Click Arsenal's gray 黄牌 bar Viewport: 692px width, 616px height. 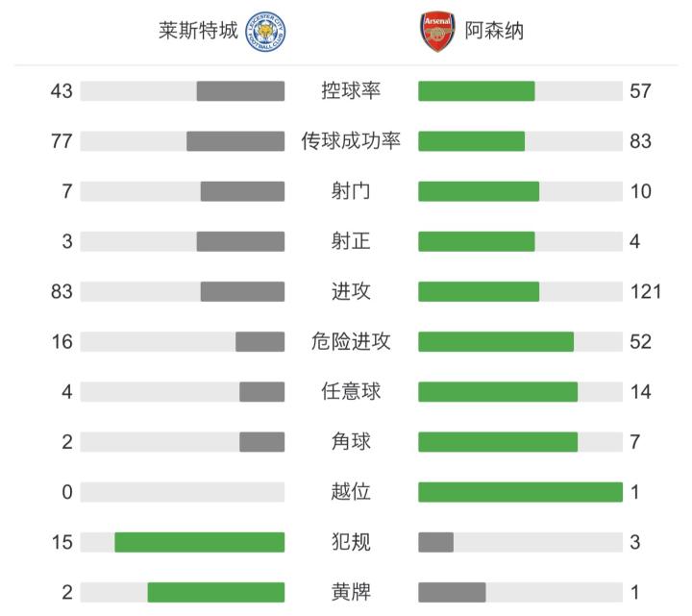click(x=452, y=592)
